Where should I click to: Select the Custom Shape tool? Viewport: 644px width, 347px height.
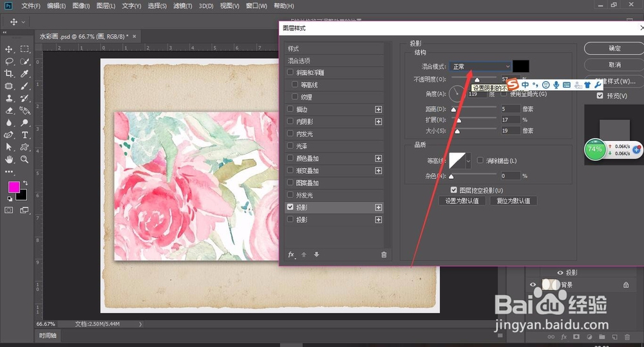point(24,147)
